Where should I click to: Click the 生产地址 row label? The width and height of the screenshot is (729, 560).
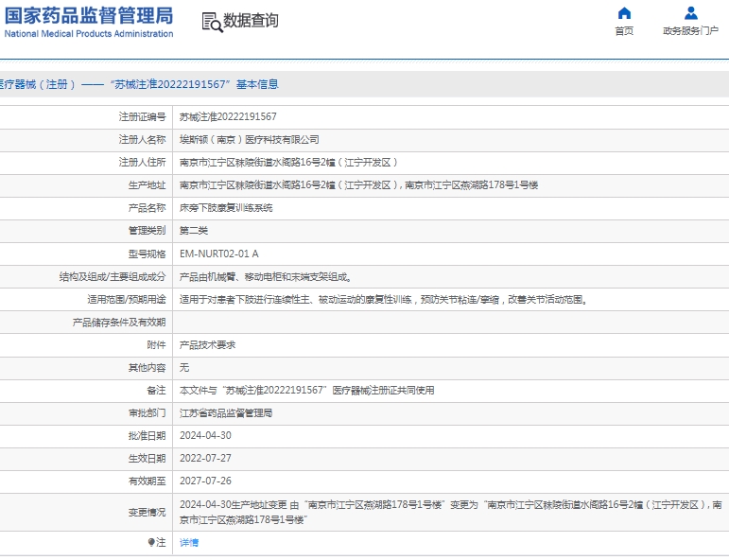point(147,185)
